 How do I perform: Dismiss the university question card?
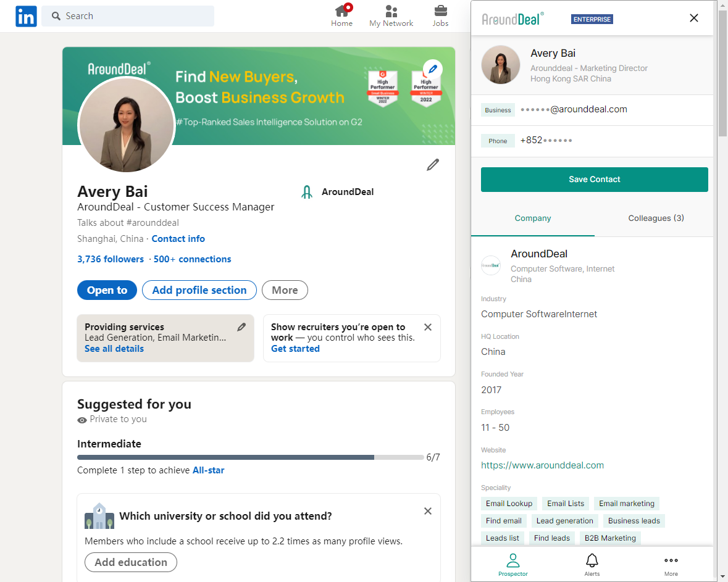428,511
